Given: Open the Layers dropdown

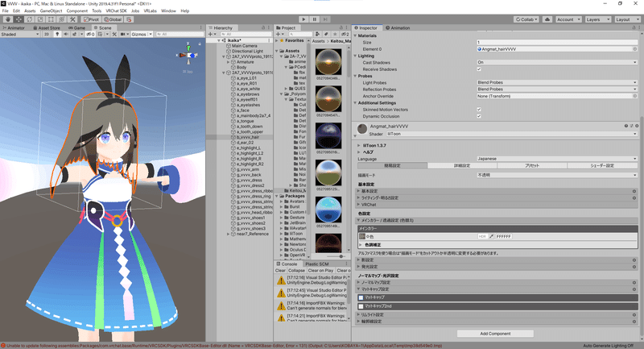Looking at the screenshot, I should click(x=597, y=19).
